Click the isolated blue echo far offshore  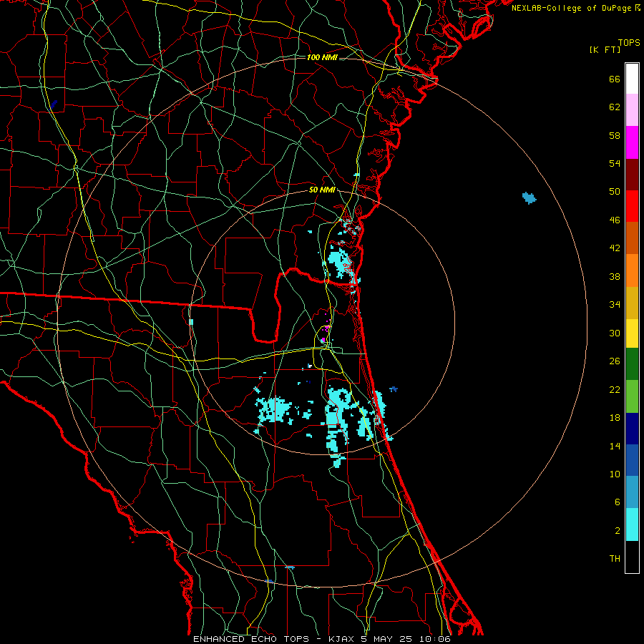point(529,198)
